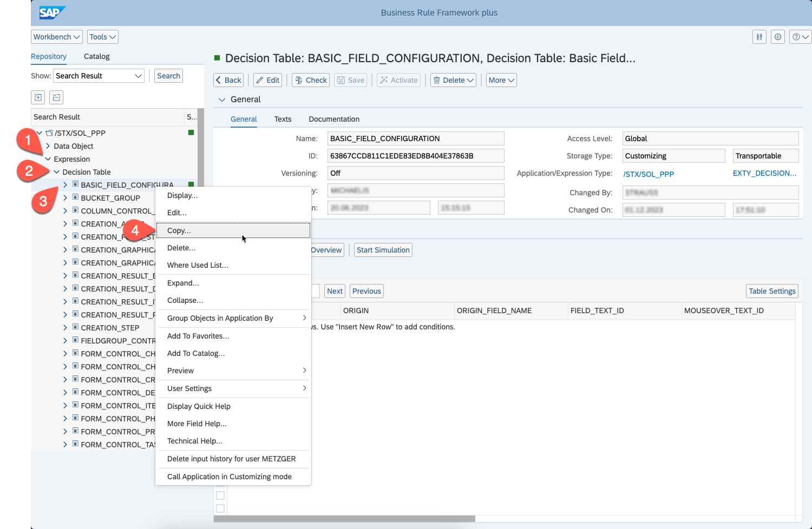
Task: Click the Check button with scales icon
Action: click(x=311, y=80)
